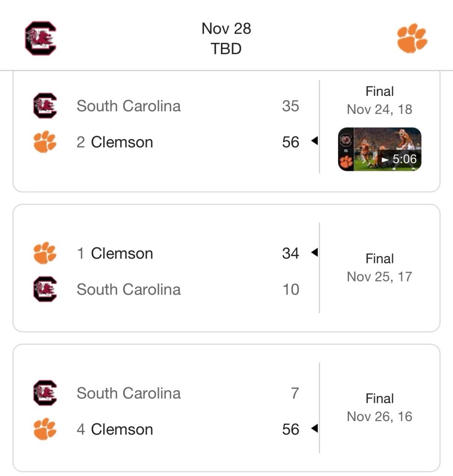Open South Carolina team with 7 points
Viewport: 453px width, 476px height.
[x=129, y=393]
